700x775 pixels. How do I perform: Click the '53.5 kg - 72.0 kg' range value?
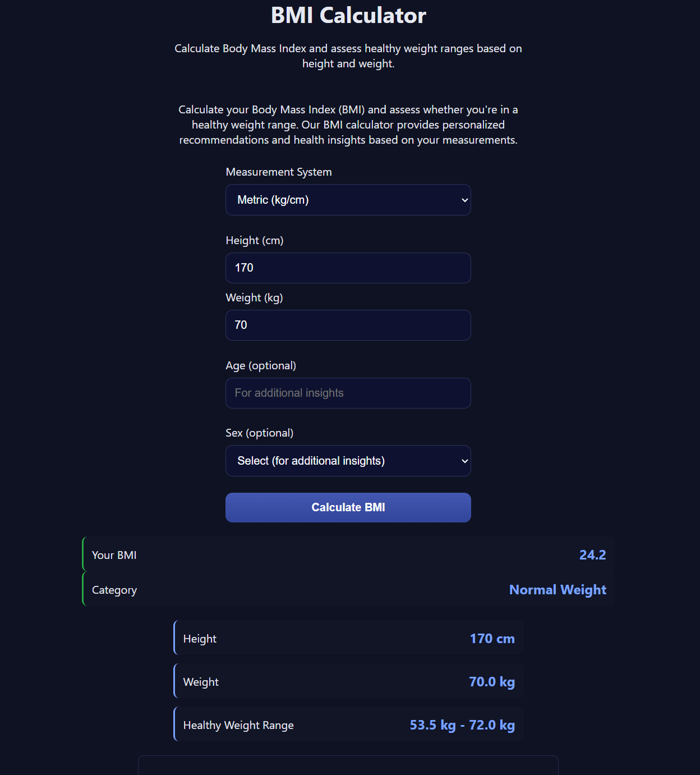pos(462,725)
